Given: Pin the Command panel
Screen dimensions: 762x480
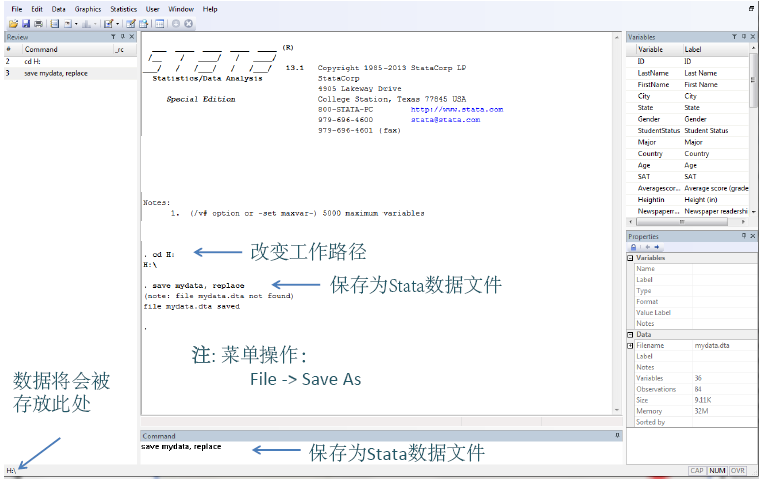Looking at the screenshot, I should 618,436.
